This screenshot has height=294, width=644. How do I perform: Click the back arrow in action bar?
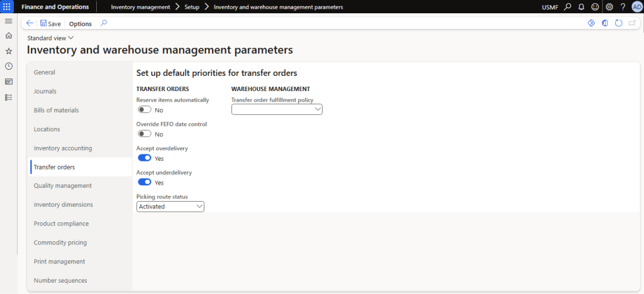point(30,23)
